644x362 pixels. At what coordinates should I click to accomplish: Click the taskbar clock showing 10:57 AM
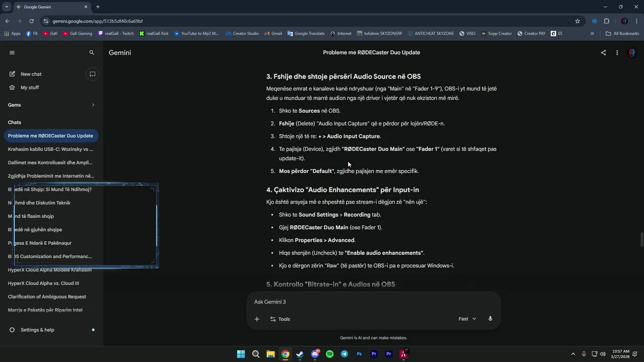621,354
